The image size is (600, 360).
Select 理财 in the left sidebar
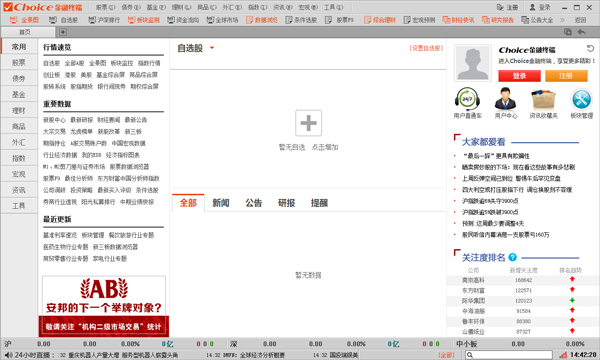tap(19, 111)
